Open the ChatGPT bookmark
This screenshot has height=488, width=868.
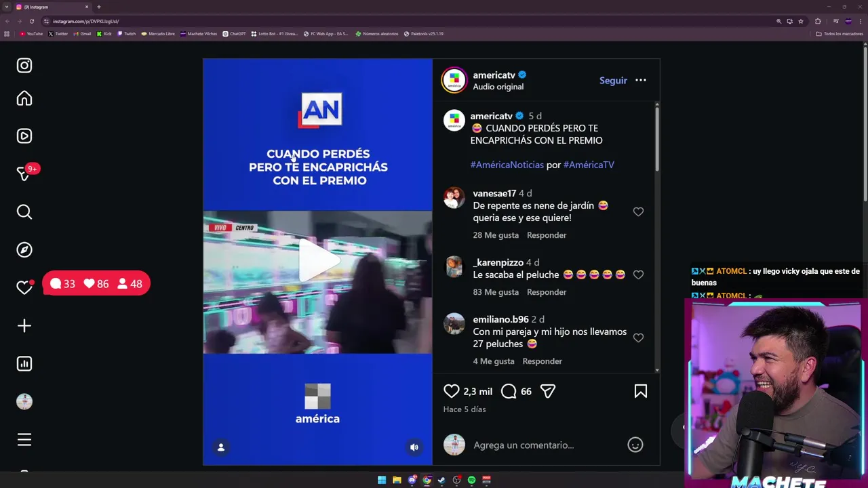click(235, 34)
